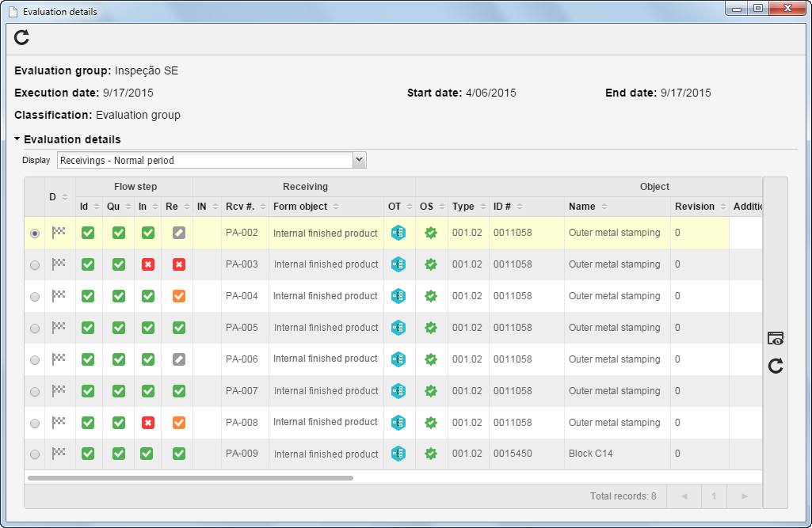
Task: Click the blue object type icon in the PA-005 row
Action: pyautogui.click(x=398, y=328)
